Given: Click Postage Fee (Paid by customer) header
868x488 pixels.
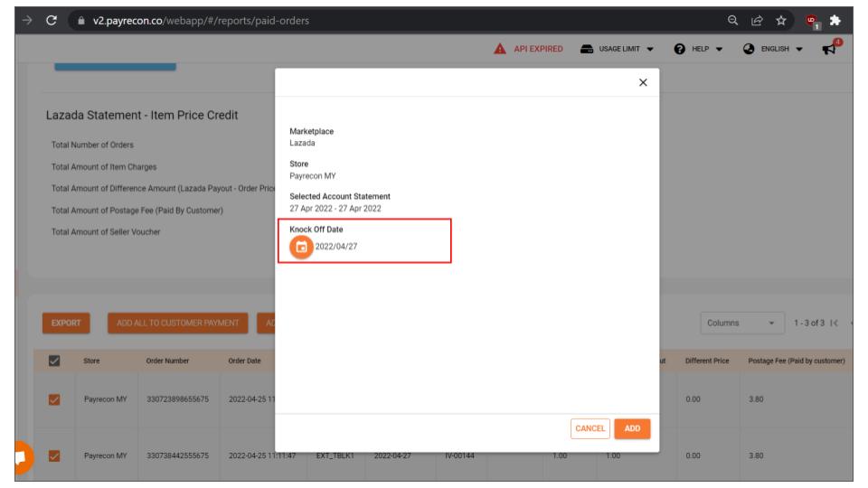Looking at the screenshot, I should [797, 361].
